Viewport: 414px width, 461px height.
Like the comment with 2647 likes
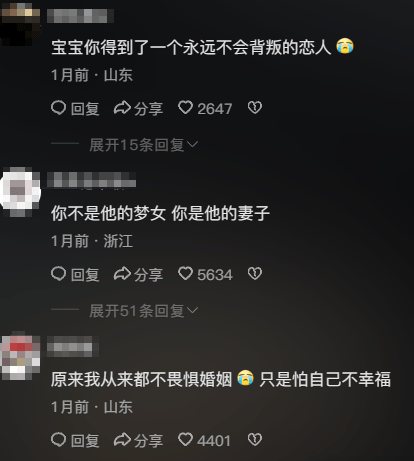coord(185,108)
